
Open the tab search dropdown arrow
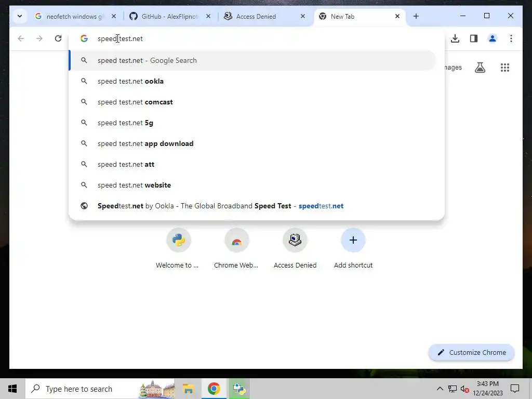20,16
